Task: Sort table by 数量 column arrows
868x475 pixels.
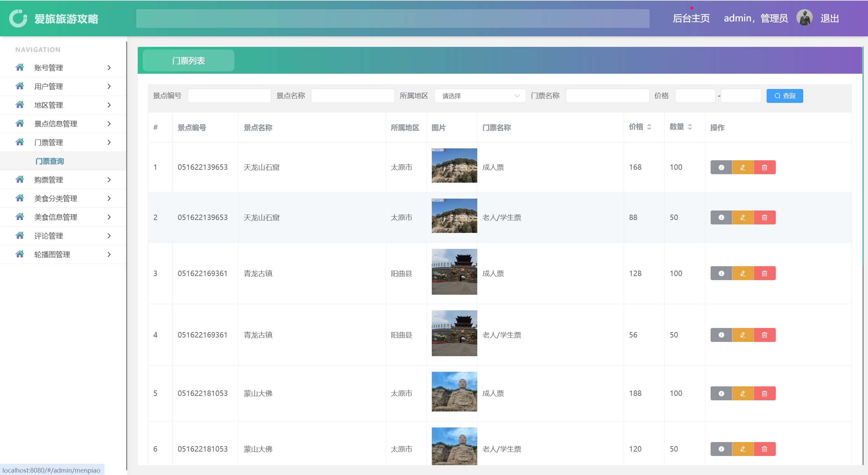Action: pyautogui.click(x=690, y=127)
